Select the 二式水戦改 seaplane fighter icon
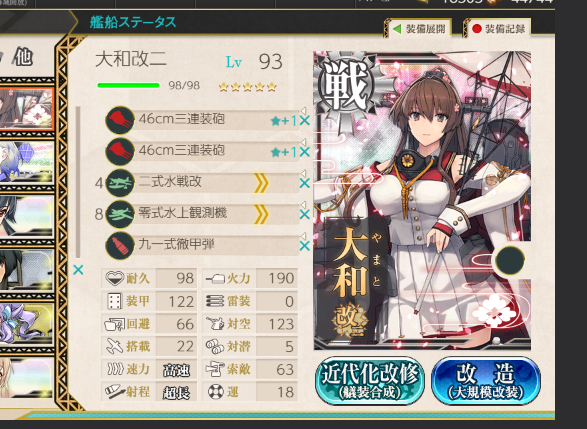The image size is (587, 429). coord(120,183)
